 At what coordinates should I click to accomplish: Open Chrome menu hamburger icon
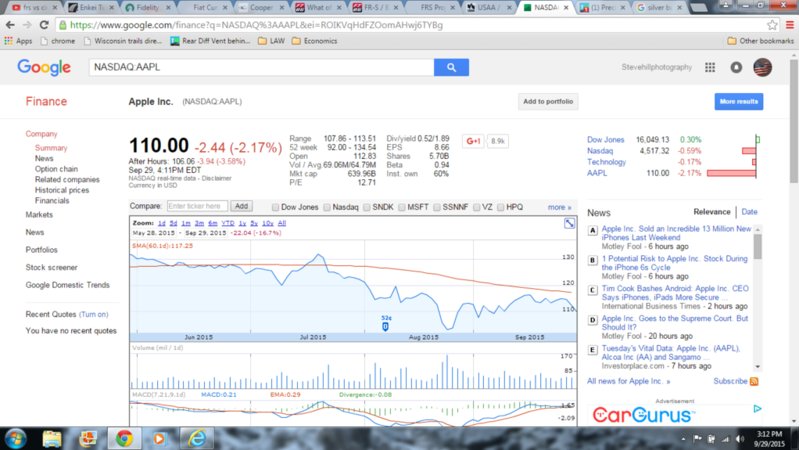coord(789,25)
